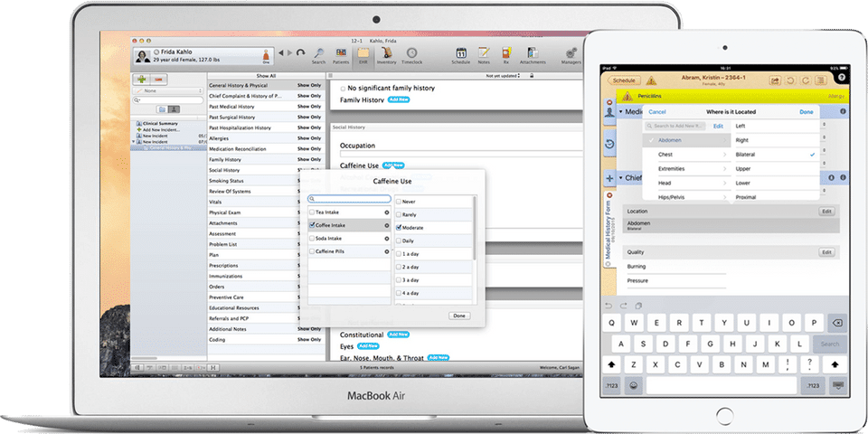
Task: Check No significant family history checkbox
Action: (344, 89)
